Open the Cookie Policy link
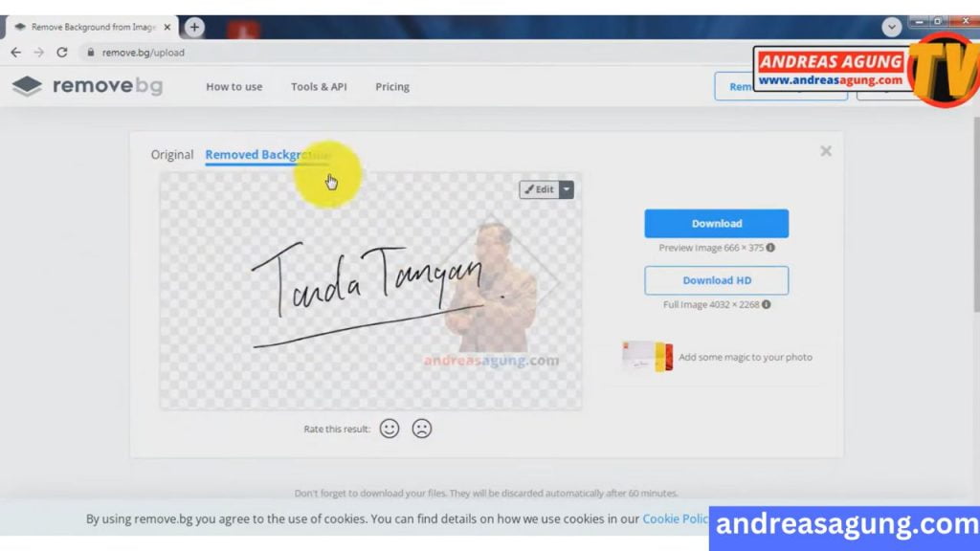 [676, 518]
